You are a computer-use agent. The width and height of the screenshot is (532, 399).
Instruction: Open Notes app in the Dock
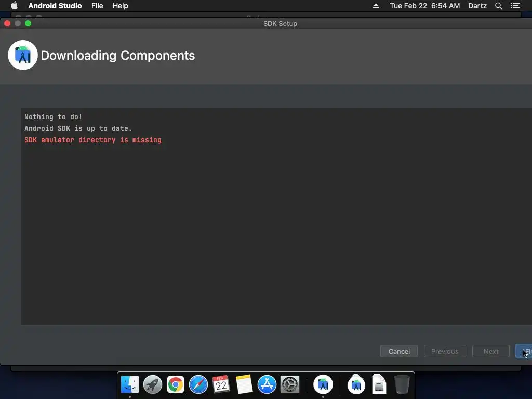click(244, 385)
